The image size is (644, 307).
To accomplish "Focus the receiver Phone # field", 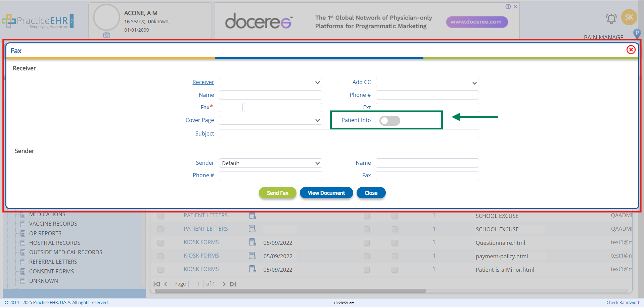I will [427, 95].
